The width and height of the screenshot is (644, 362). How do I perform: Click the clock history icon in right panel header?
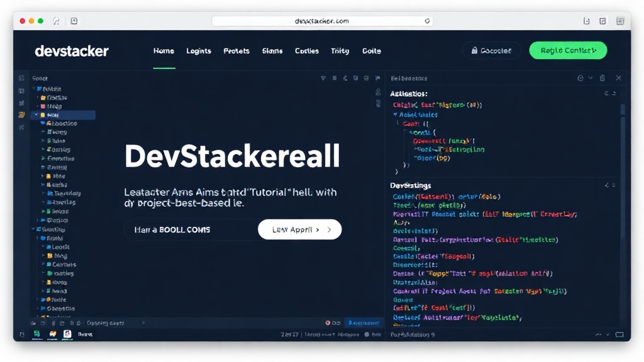580,78
